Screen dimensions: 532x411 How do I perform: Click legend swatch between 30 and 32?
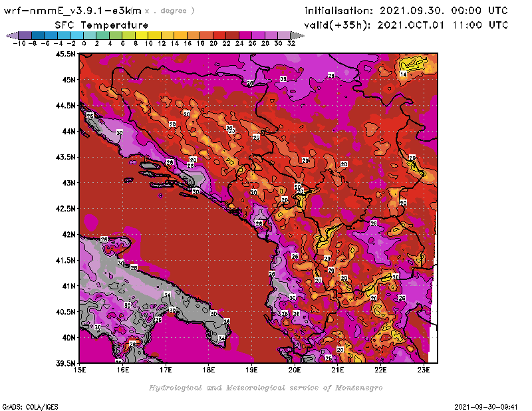(x=284, y=36)
